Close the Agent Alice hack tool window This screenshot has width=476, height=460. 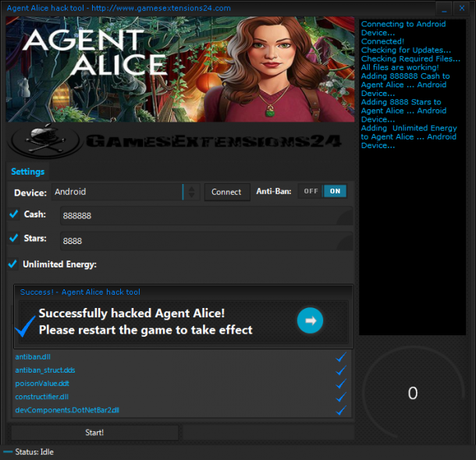point(462,9)
